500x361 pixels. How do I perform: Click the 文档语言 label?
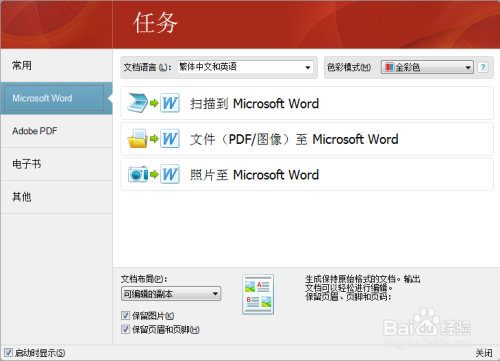(147, 67)
